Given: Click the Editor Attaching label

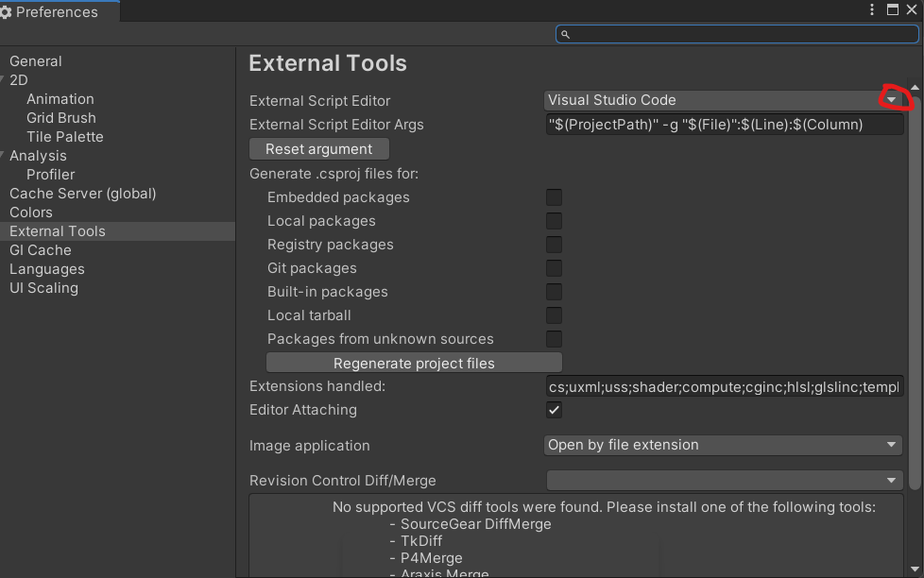Looking at the screenshot, I should click(303, 410).
